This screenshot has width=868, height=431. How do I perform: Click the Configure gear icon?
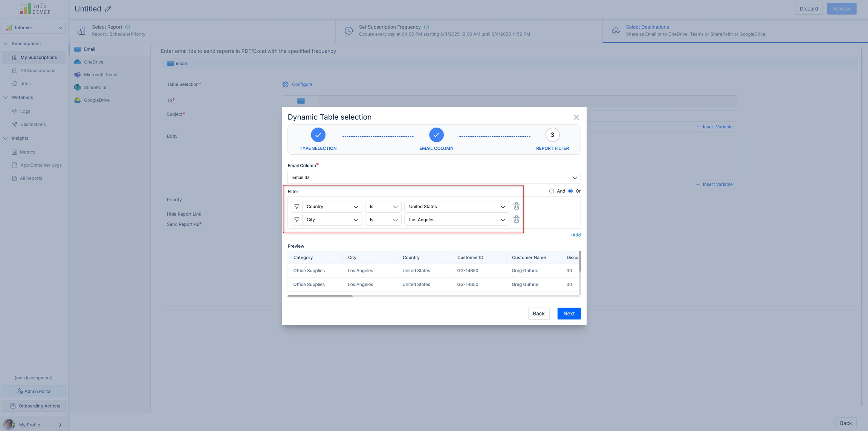point(286,84)
